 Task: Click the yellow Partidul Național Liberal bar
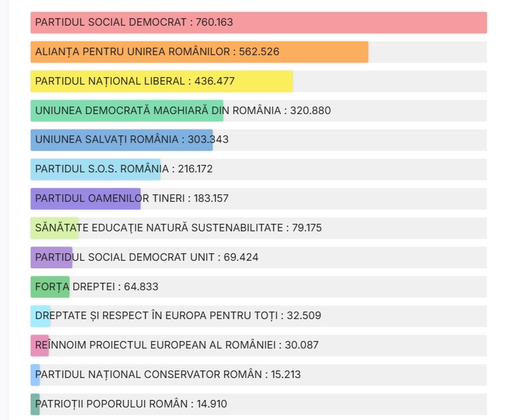[x=161, y=81]
